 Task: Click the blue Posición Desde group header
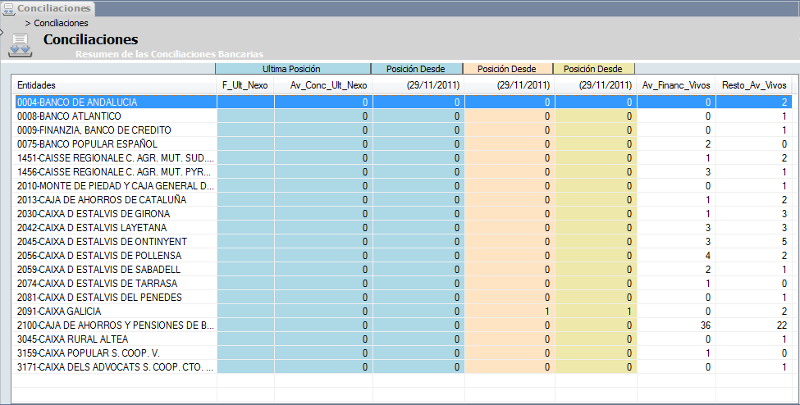coord(417,69)
